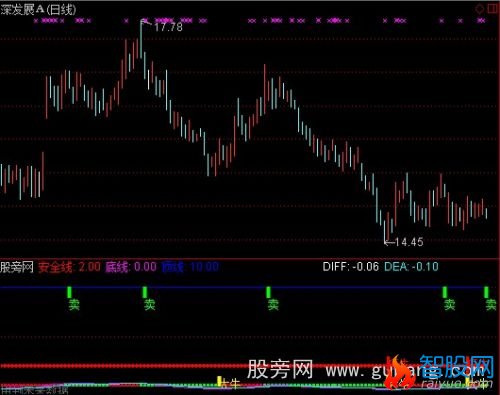This screenshot has height=395, width=500.
Task: Click the split-window square icon top-right
Action: tap(492, 9)
